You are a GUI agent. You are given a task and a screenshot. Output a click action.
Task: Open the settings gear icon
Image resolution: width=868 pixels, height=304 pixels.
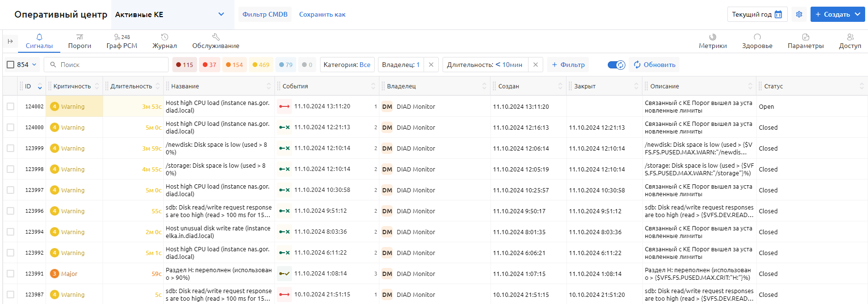pos(799,14)
